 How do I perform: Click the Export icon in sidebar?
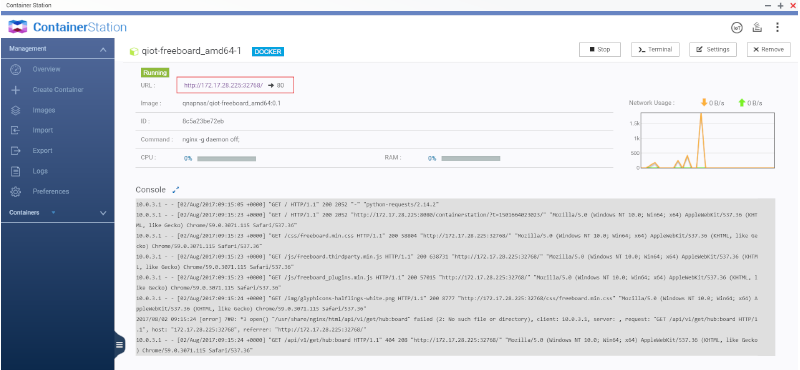click(16, 151)
